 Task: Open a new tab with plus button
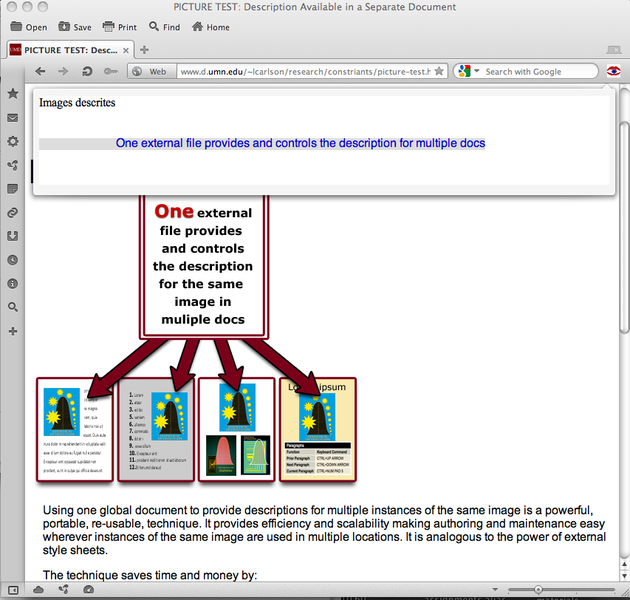pos(145,49)
